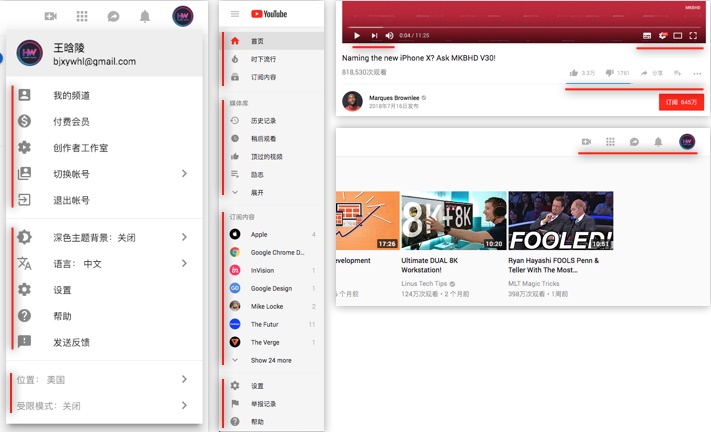Open the messages icon above account menu

[x=113, y=16]
